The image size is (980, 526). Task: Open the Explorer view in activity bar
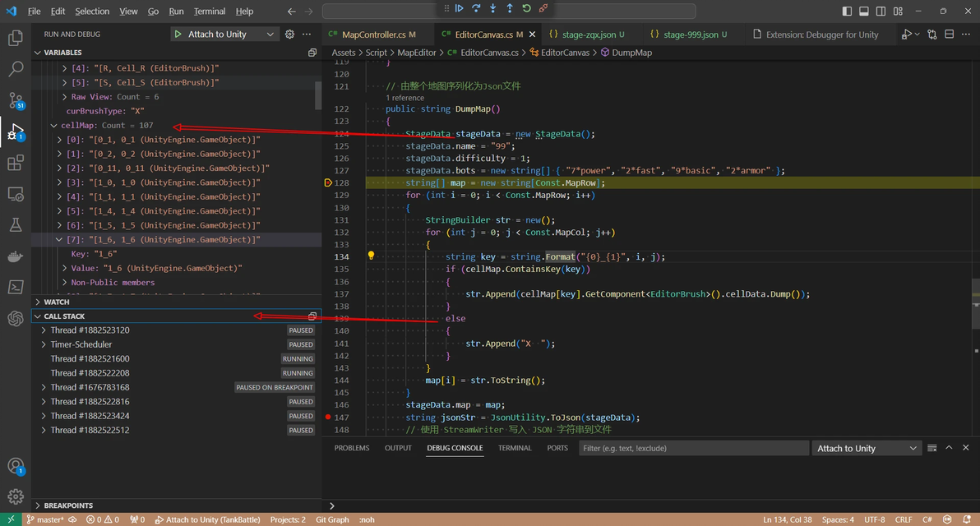coord(16,38)
